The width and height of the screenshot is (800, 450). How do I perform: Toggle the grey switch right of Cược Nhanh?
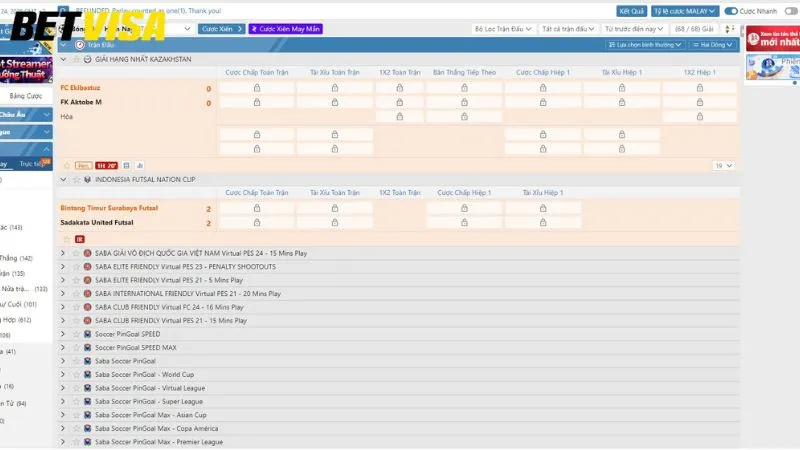click(x=791, y=11)
